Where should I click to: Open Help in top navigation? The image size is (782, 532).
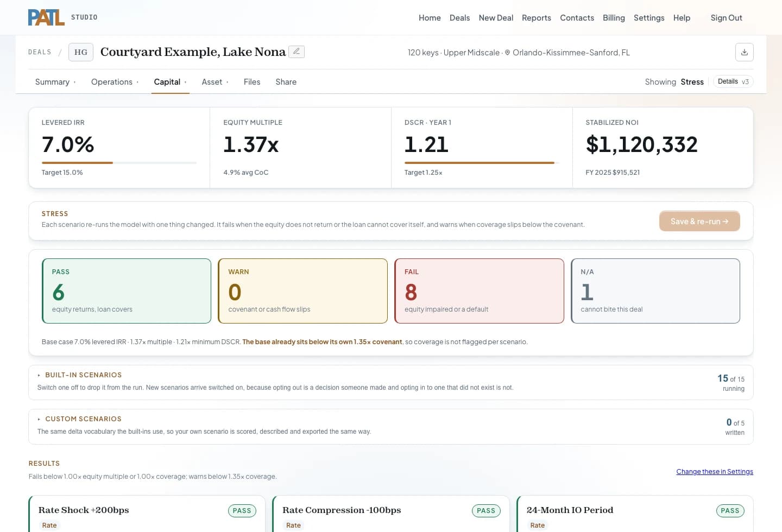click(x=682, y=18)
